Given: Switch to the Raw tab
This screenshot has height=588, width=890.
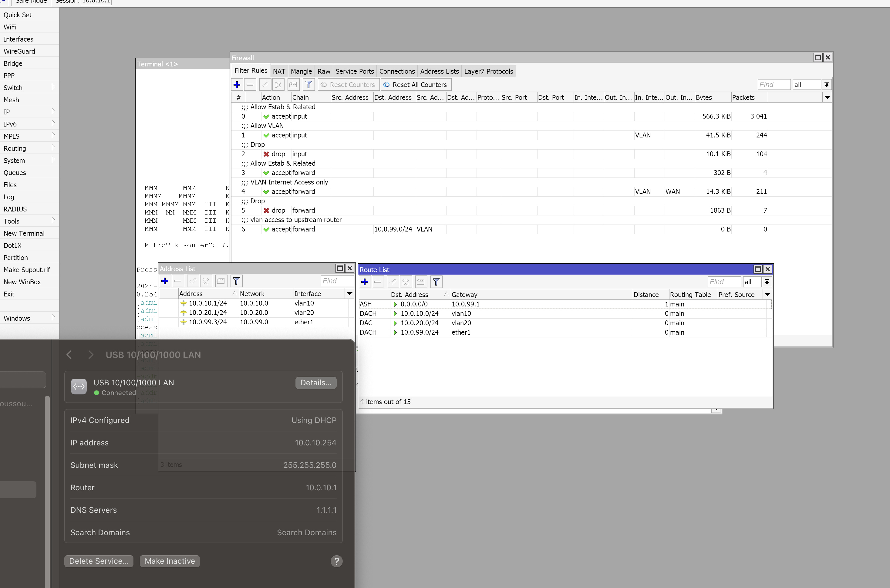Looking at the screenshot, I should pyautogui.click(x=324, y=71).
